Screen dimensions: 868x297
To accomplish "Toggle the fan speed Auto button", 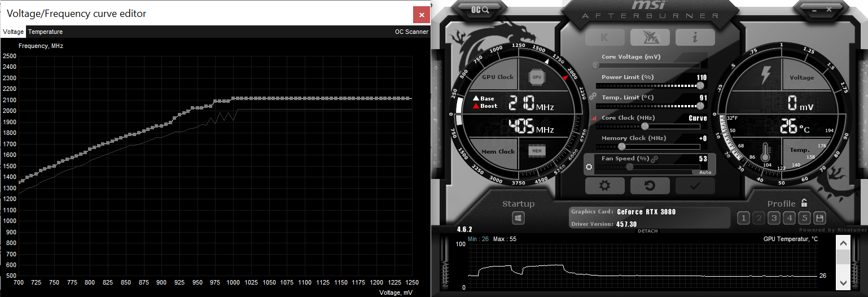I will (705, 172).
